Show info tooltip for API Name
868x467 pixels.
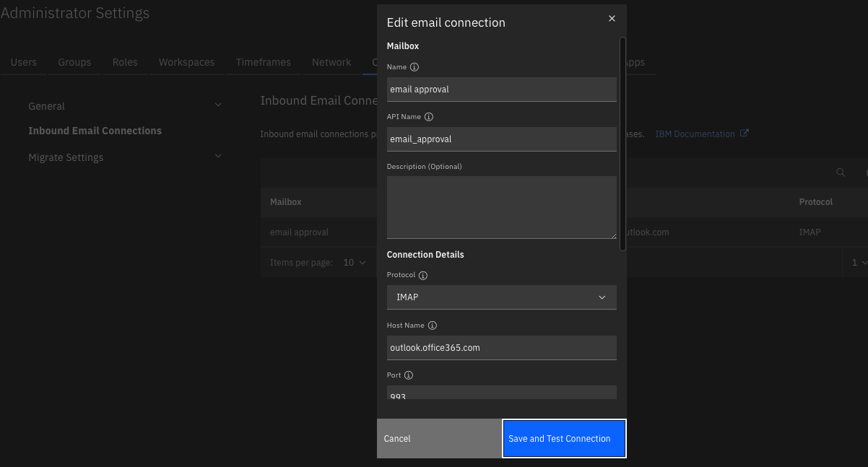(x=428, y=117)
